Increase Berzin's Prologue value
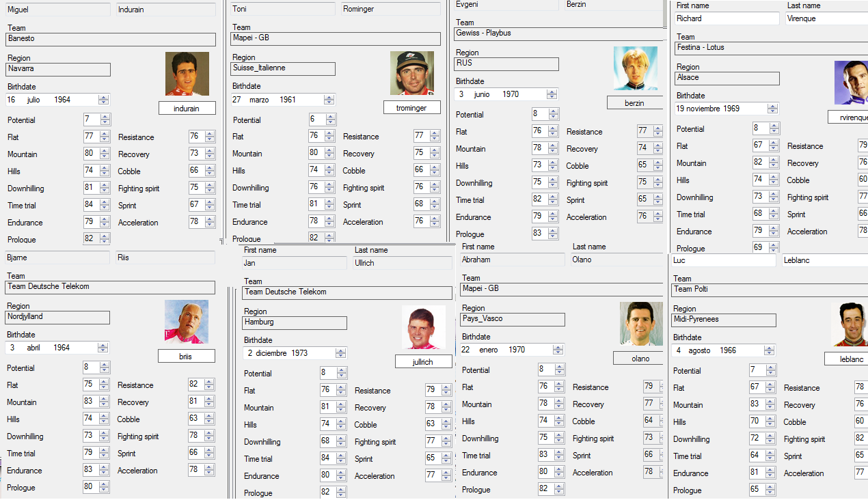Viewport: 868px width, 500px height. (553, 231)
